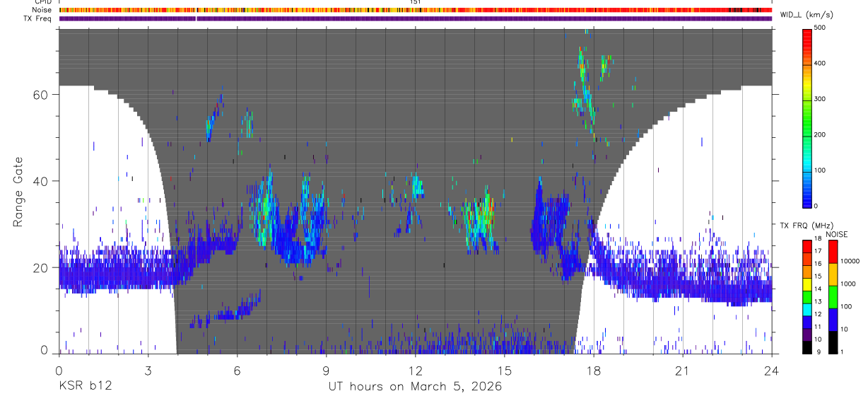Screen dimensions: 868x401
Task: Select the green segment of the NOISE colorbar
Action: pos(833,297)
